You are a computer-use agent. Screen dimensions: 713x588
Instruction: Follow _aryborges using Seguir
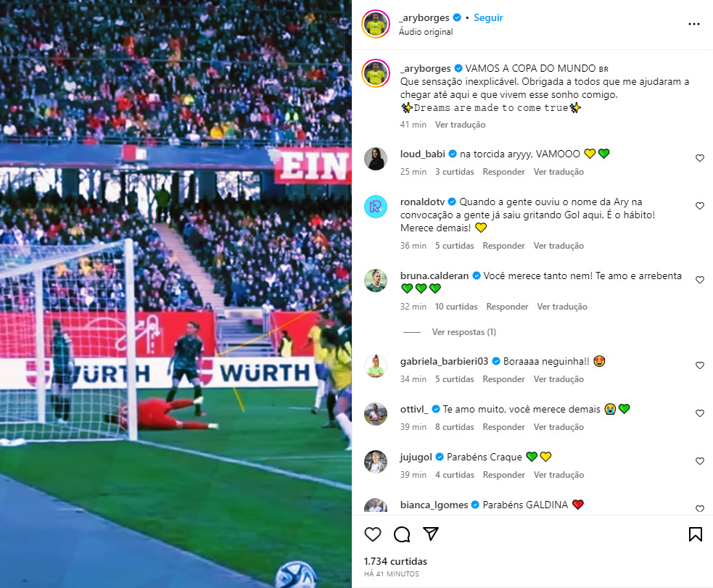[x=488, y=17]
